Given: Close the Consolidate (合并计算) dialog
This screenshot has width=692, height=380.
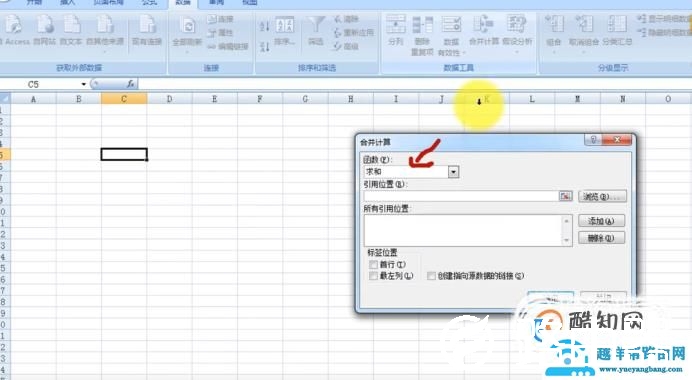Looking at the screenshot, I should [617, 140].
